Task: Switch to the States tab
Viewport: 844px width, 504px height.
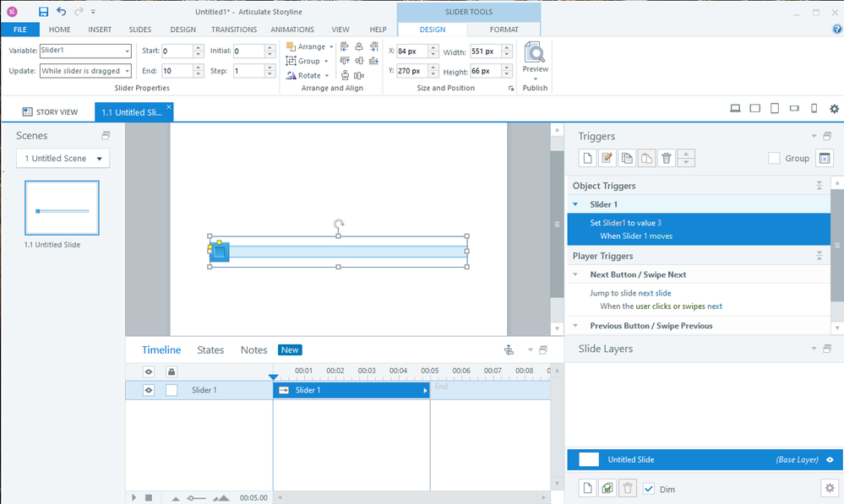Action: tap(210, 350)
